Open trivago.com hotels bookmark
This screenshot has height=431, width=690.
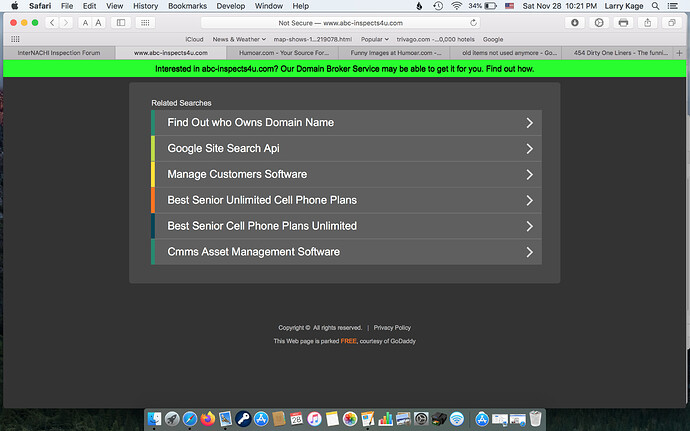coord(435,39)
